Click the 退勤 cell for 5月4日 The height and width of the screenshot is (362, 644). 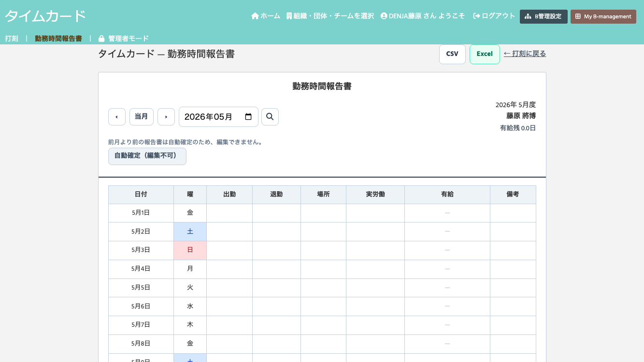277,269
